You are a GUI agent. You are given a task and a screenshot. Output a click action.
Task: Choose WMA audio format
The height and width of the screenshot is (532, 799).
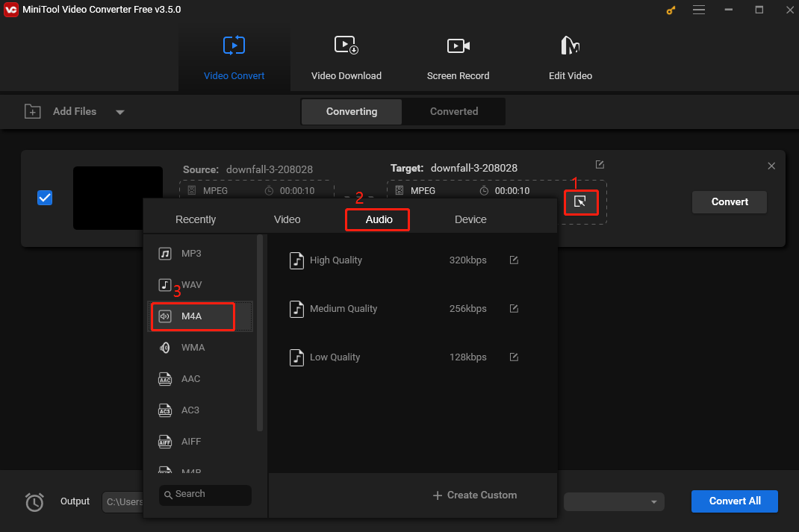[202, 348]
